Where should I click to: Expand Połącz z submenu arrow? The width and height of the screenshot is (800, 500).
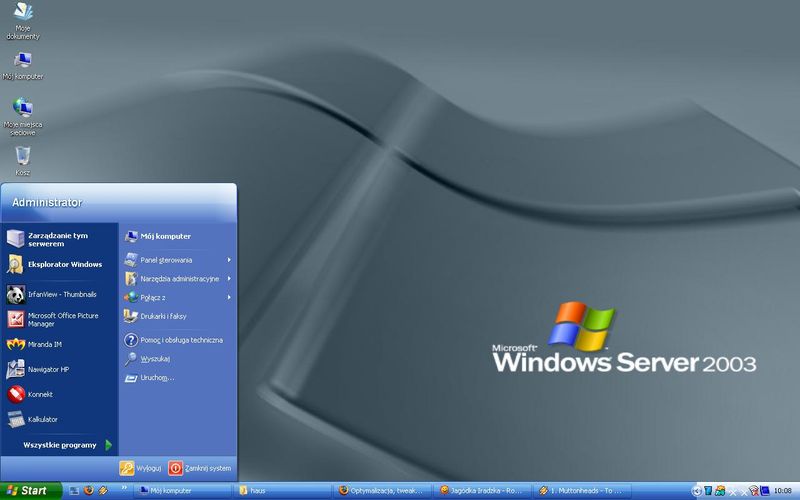(x=229, y=297)
